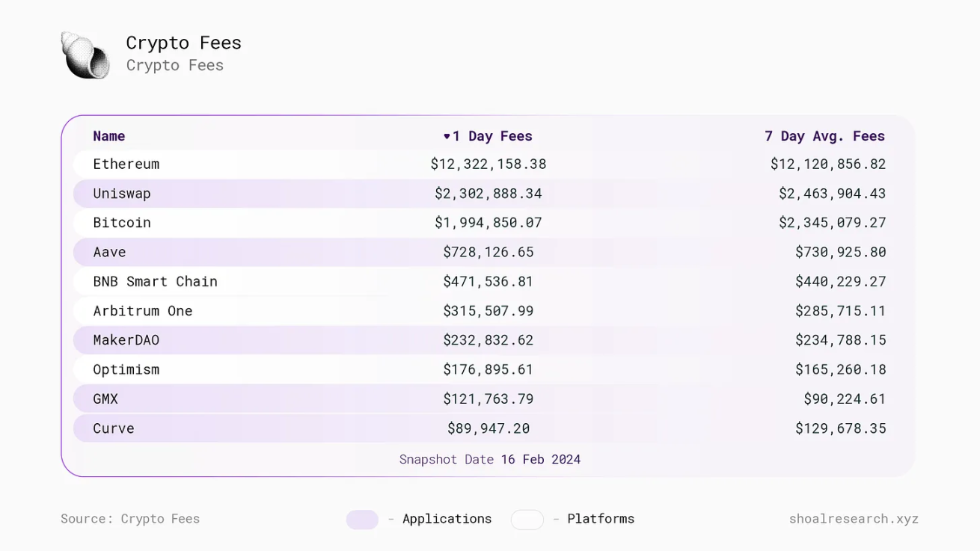Select the Optimism entry
The image size is (980, 551).
(x=126, y=369)
